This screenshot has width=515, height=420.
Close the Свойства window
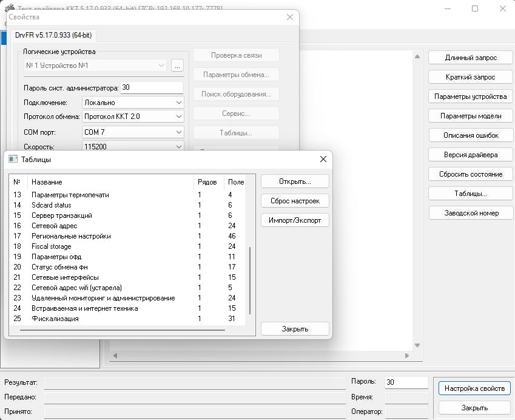pos(290,17)
